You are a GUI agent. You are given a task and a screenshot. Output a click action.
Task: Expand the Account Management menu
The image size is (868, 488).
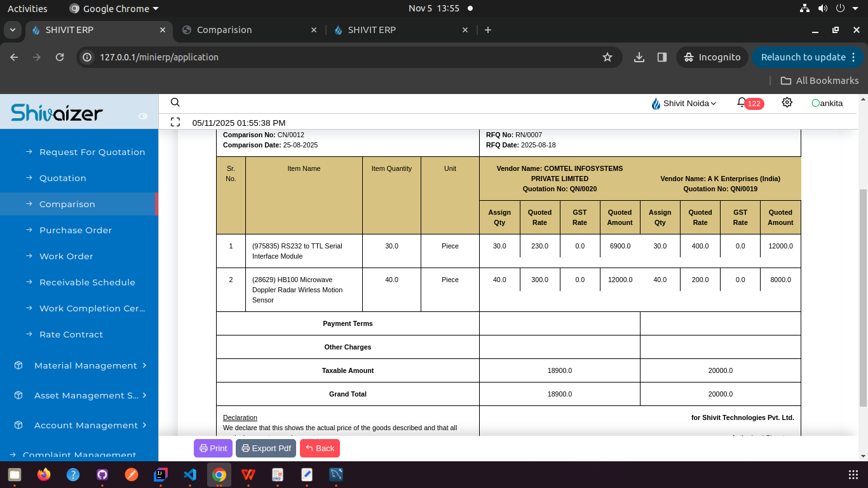pyautogui.click(x=85, y=425)
